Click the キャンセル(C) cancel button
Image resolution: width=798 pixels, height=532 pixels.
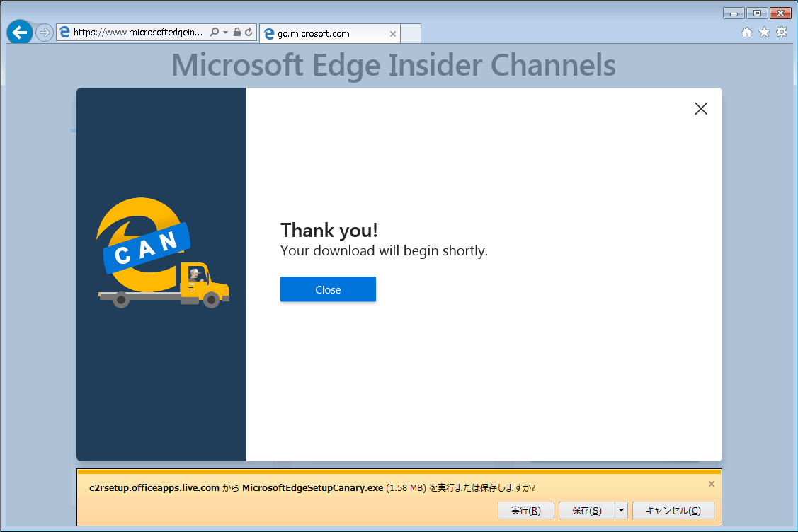pyautogui.click(x=673, y=510)
